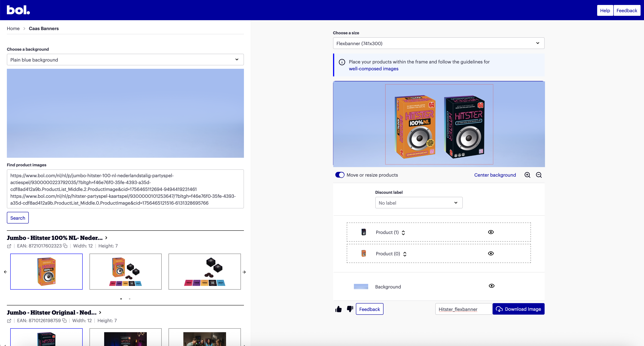
Task: Expand Jumbo - Hitster Original title chevron
Action: (x=100, y=312)
